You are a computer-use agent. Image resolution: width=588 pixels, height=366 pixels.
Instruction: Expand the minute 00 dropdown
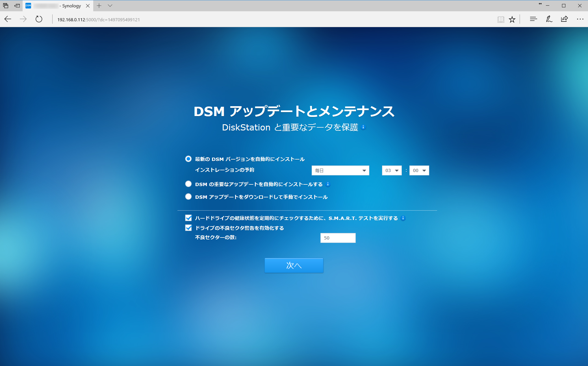point(419,171)
